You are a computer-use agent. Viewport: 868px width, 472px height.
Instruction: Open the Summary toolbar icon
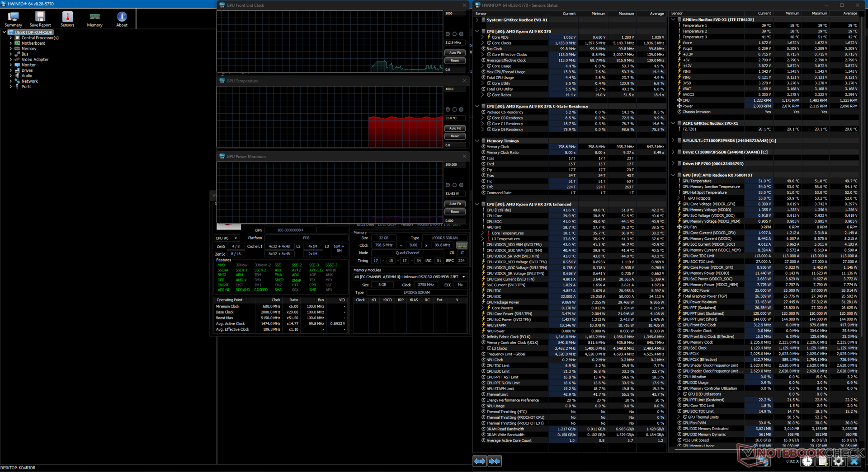(x=13, y=17)
